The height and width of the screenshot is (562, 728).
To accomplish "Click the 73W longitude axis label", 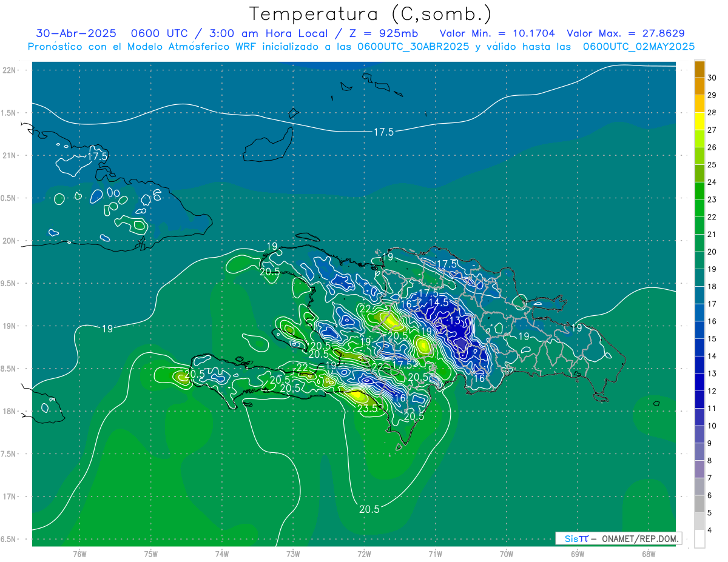I will click(293, 554).
